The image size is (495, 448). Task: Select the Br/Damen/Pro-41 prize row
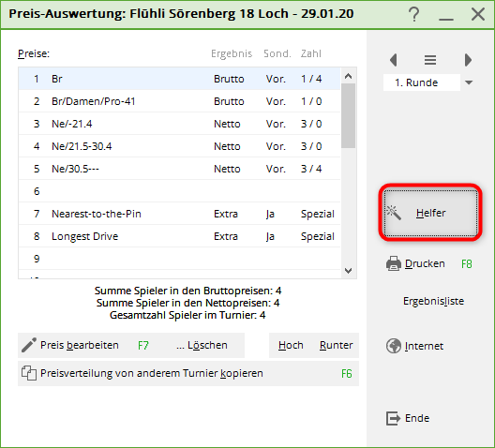coord(179,101)
